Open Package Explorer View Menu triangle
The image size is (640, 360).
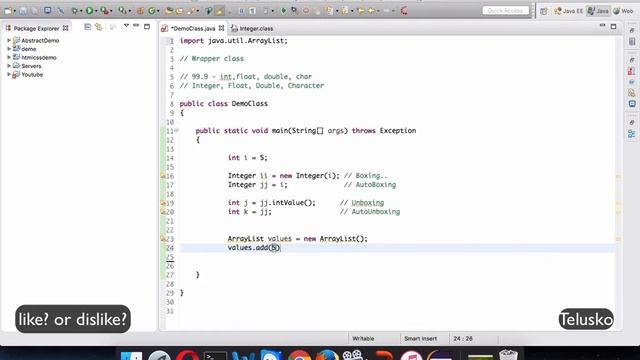click(126, 26)
